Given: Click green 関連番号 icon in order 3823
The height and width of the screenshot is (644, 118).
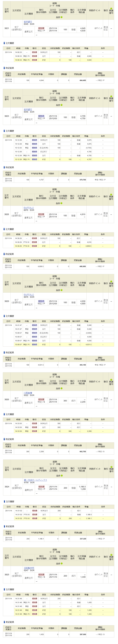Looking at the screenshot, I should tap(111, 96).
